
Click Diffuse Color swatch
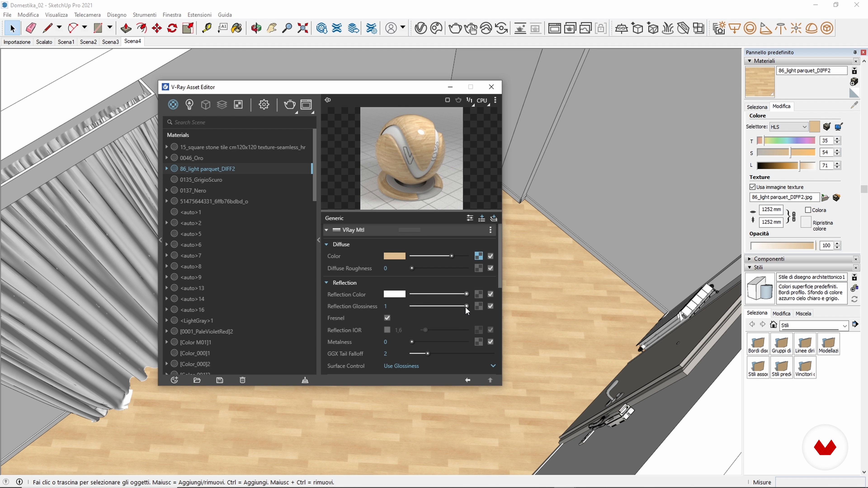395,256
